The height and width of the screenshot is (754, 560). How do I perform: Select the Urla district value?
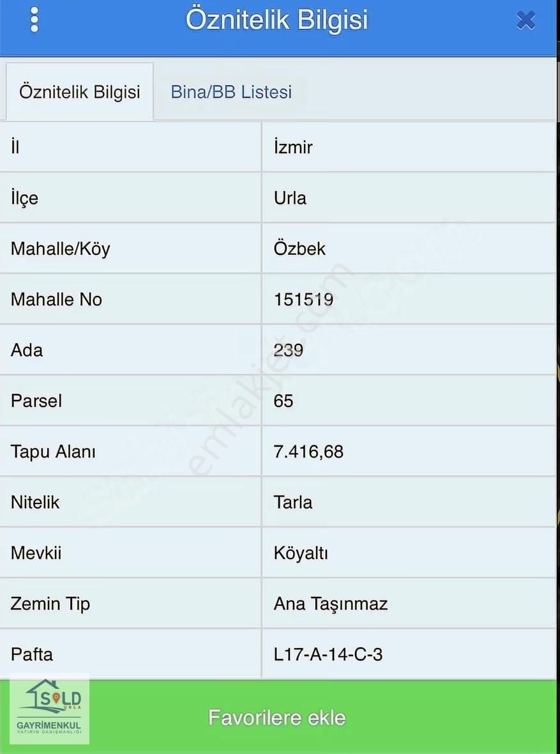point(290,198)
